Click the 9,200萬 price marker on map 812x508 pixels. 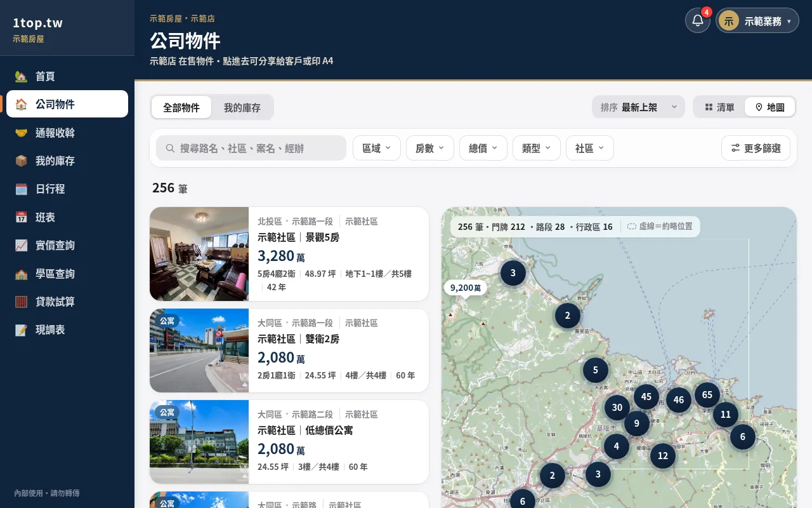coord(466,288)
